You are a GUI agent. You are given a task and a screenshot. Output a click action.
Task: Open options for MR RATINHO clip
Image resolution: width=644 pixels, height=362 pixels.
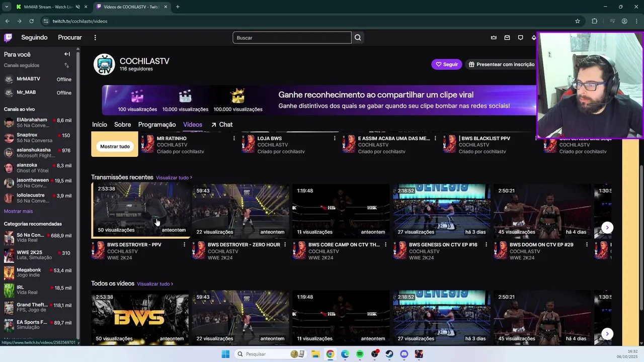pos(234,138)
